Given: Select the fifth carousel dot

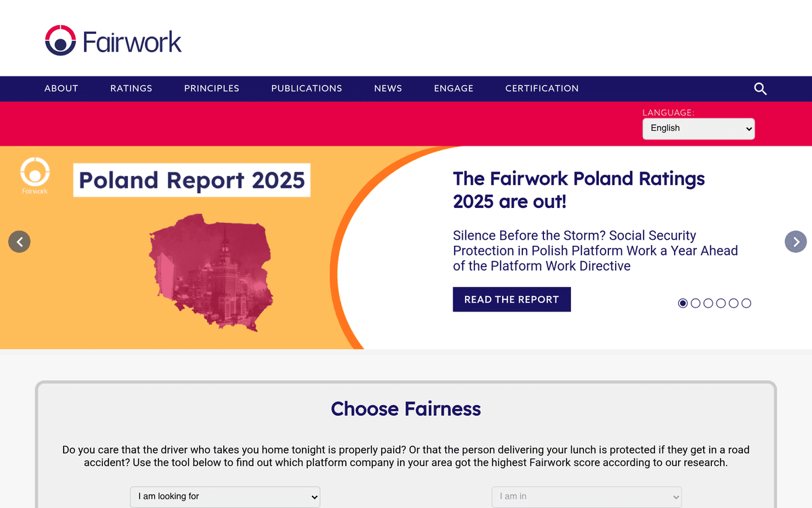Looking at the screenshot, I should pyautogui.click(x=734, y=303).
